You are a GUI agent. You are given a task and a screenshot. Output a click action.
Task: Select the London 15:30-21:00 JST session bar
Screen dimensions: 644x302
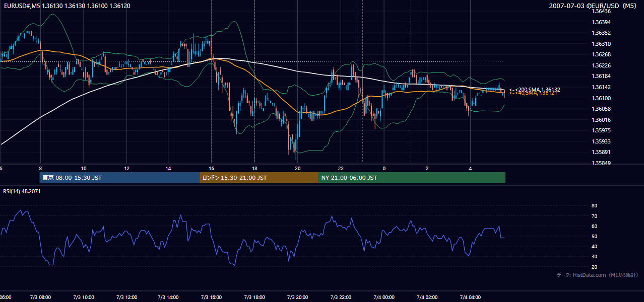(x=259, y=178)
